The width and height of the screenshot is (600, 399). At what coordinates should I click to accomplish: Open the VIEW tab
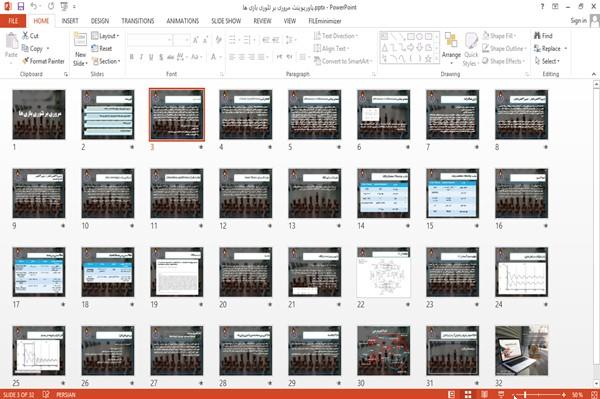290,21
